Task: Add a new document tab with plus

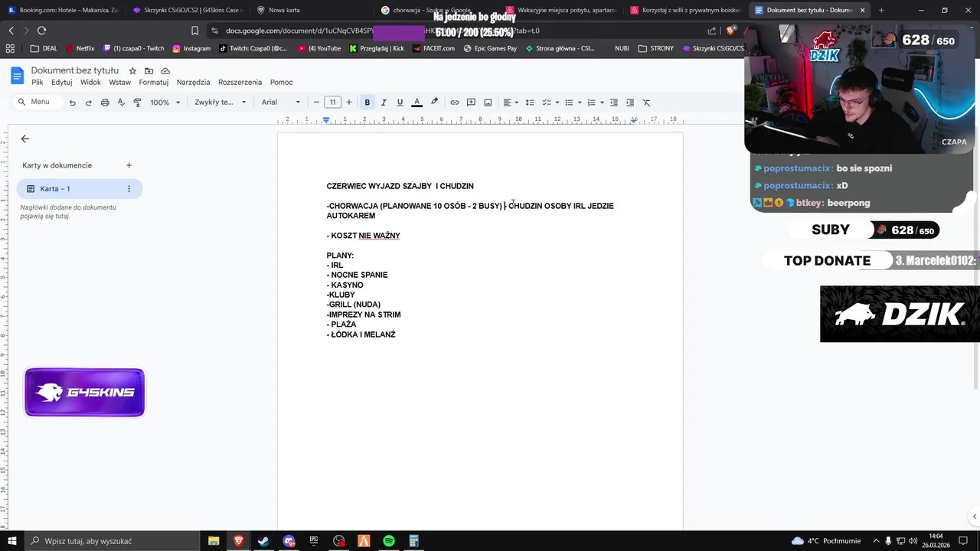Action: 129,165
